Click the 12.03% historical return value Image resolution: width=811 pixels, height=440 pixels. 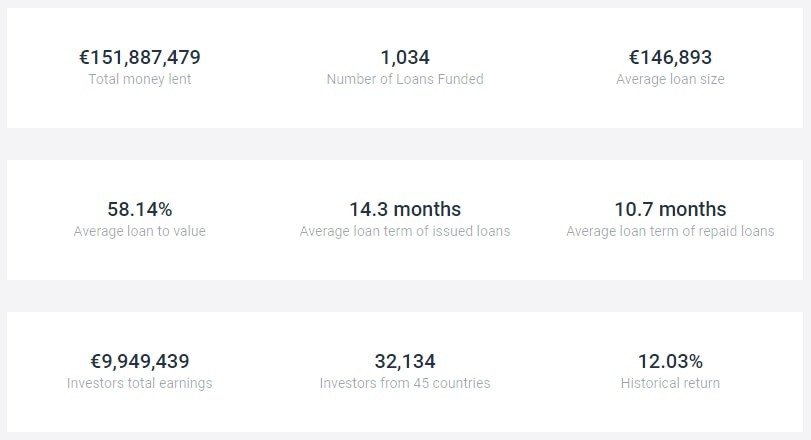(x=670, y=361)
